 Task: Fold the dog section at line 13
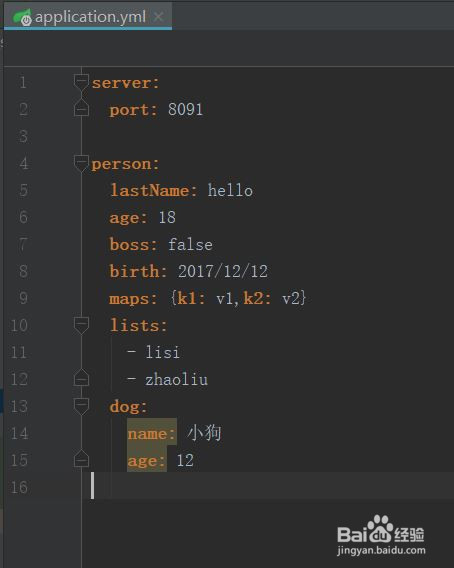pyautogui.click(x=81, y=406)
